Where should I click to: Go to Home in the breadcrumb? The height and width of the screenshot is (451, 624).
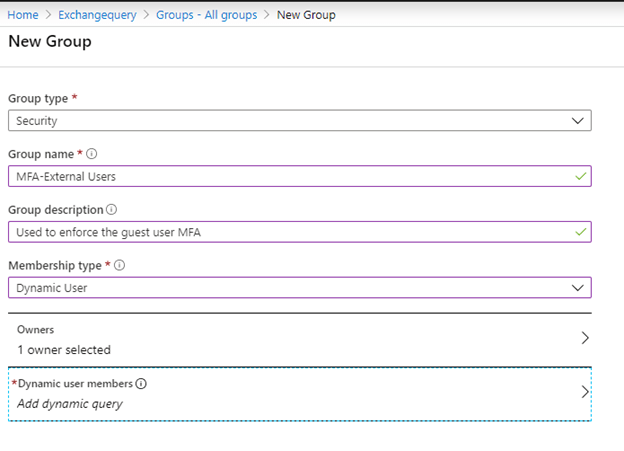[23, 15]
